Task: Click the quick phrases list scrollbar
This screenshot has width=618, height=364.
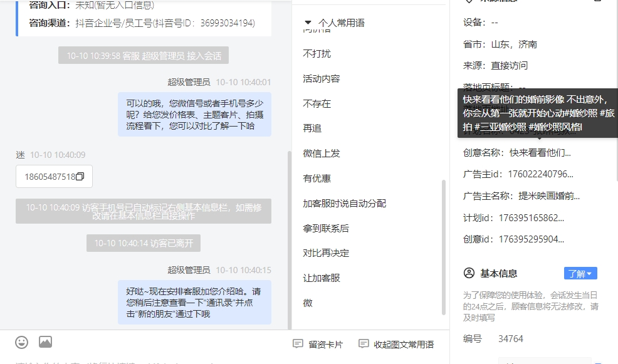Action: [x=443, y=247]
